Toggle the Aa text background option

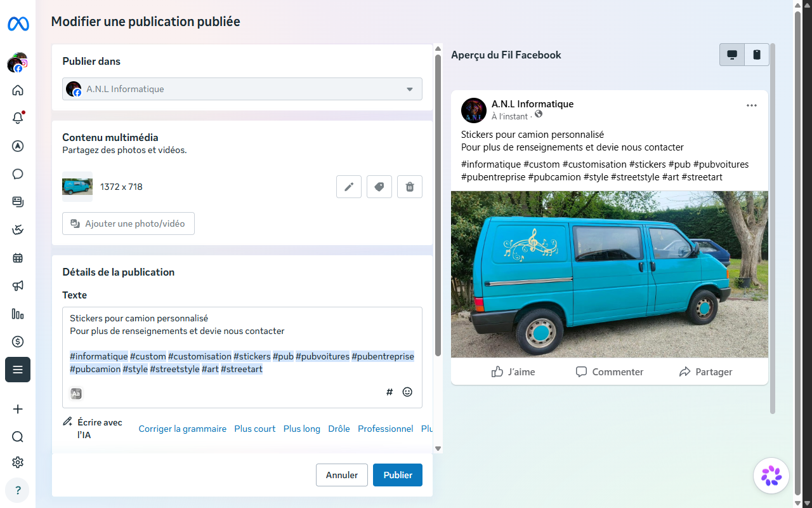(x=76, y=394)
